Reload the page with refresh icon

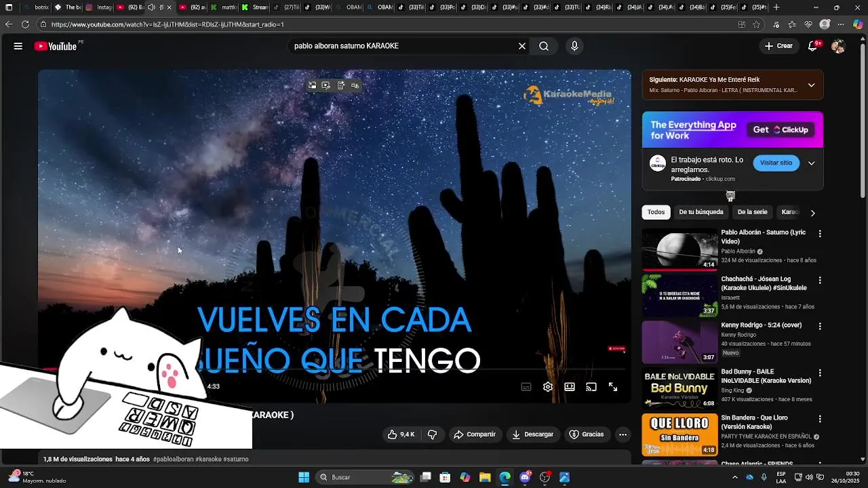click(x=25, y=24)
